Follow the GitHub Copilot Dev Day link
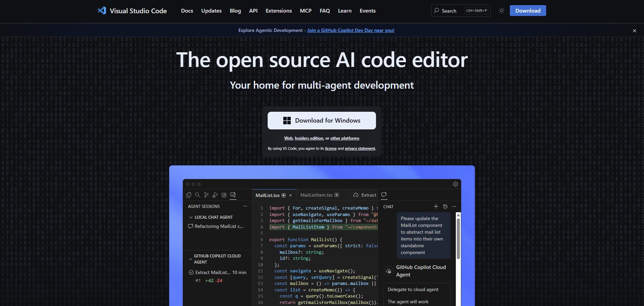644x306 pixels. click(x=351, y=31)
